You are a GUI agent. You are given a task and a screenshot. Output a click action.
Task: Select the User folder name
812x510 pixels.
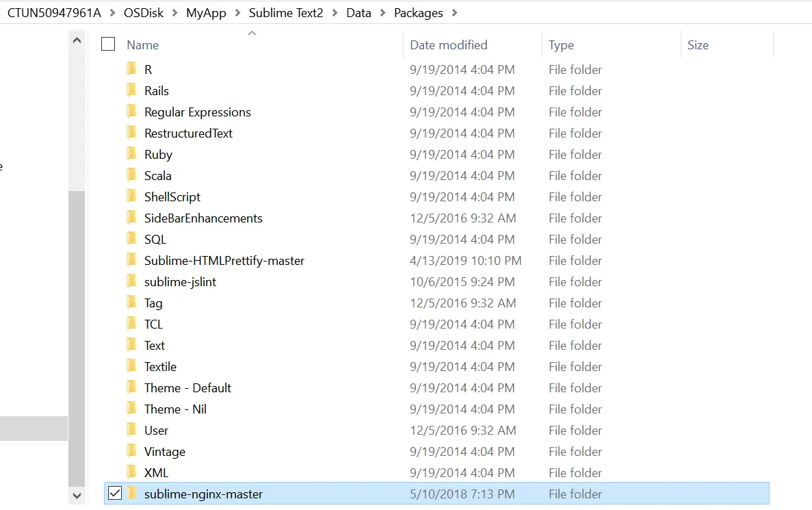click(x=156, y=430)
